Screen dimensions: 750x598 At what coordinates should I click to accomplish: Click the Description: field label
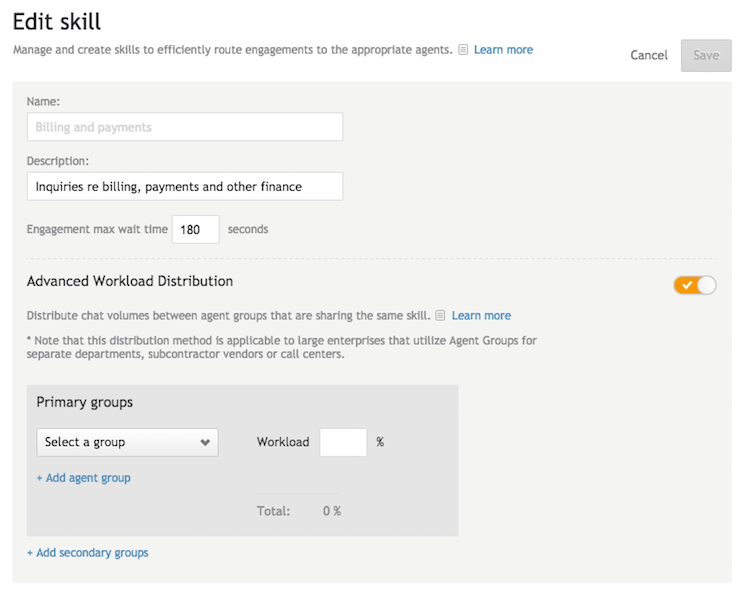[x=57, y=161]
